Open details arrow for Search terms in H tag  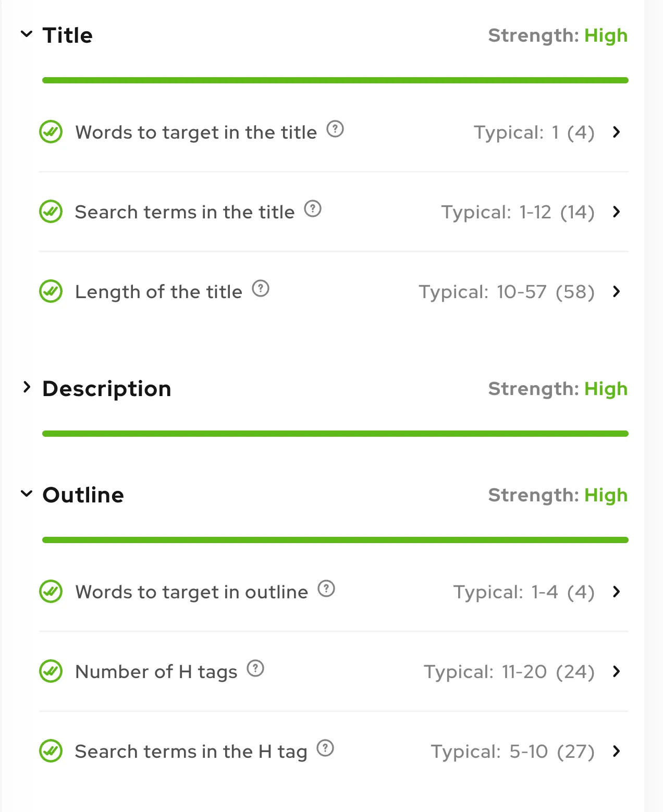coord(617,751)
